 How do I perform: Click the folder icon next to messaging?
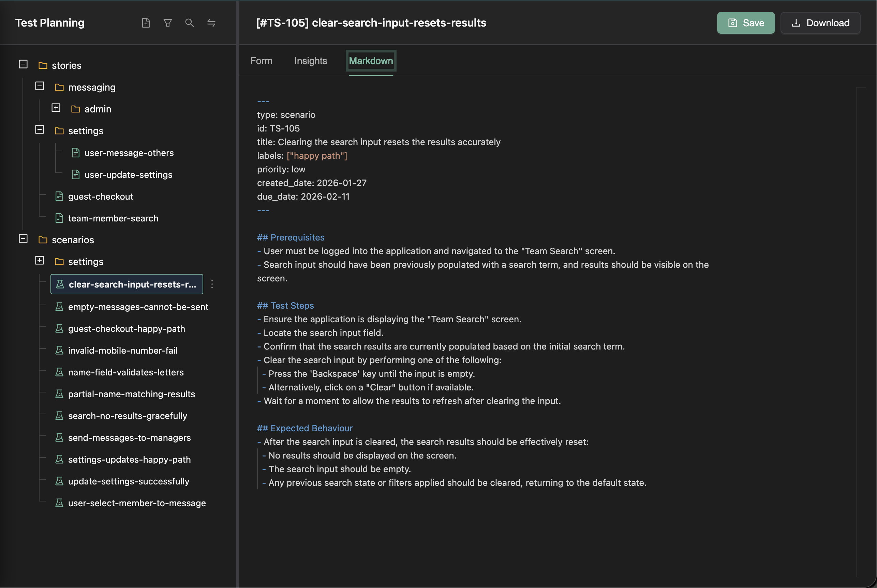pyautogui.click(x=59, y=87)
